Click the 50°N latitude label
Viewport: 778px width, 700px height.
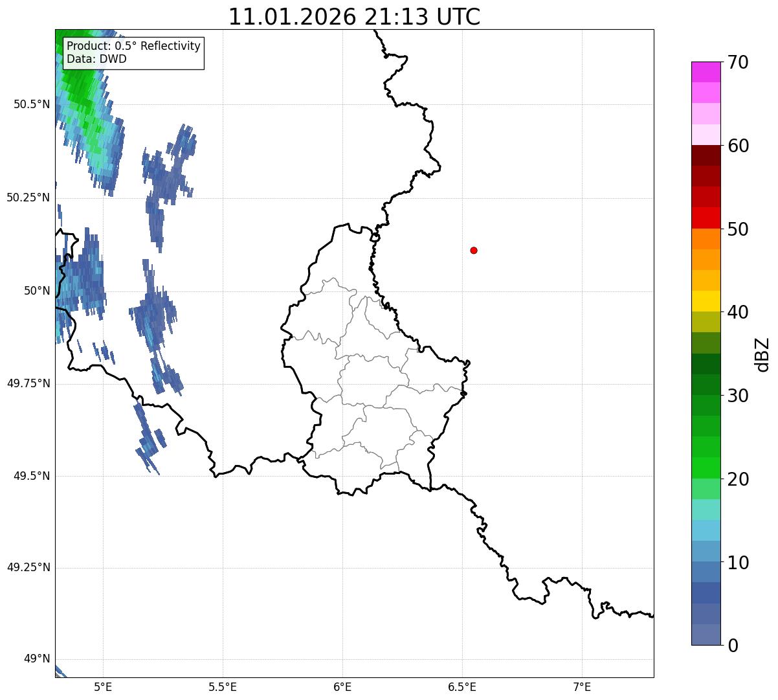pyautogui.click(x=37, y=291)
